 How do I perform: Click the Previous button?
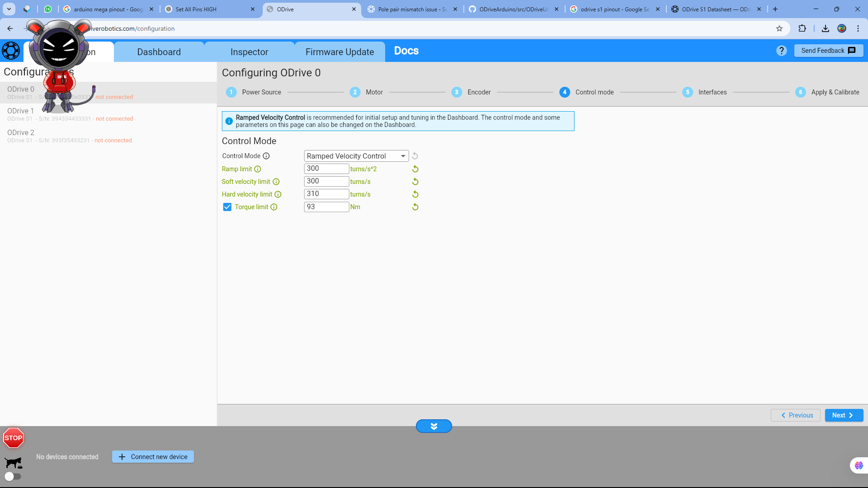pos(796,415)
